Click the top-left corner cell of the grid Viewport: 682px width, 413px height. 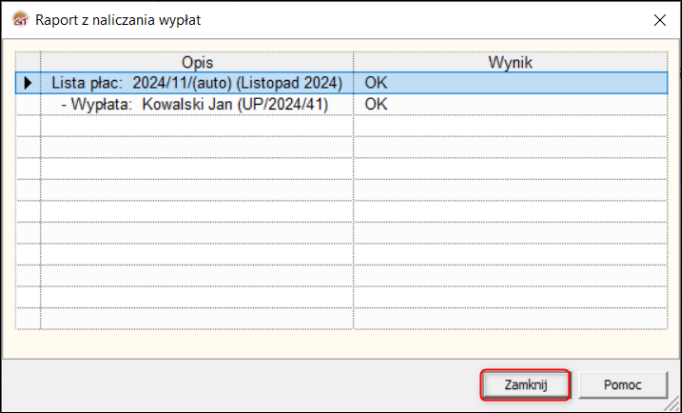coord(28,62)
